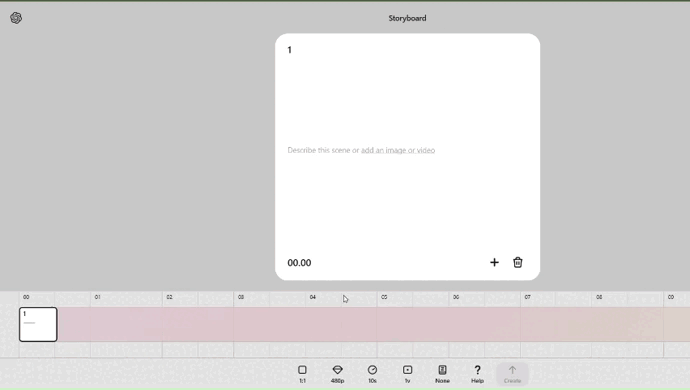Add a new card with plus icon
Image resolution: width=690 pixels, height=390 pixels.
(x=494, y=262)
